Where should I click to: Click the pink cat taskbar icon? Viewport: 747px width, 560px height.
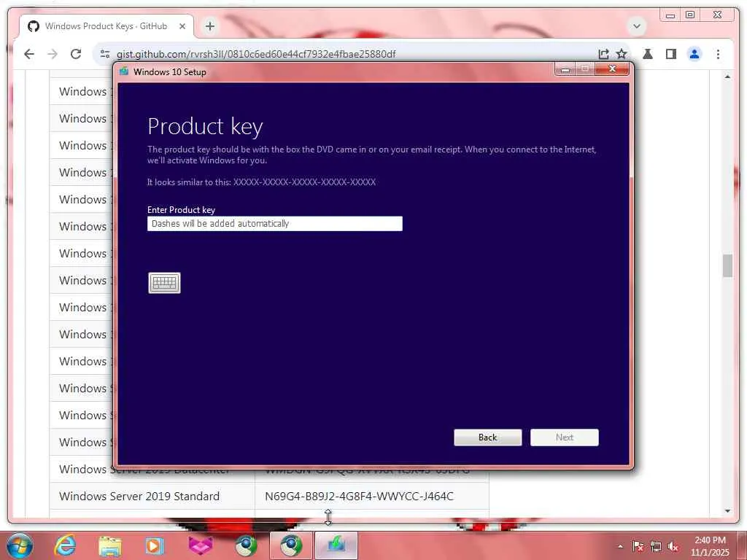click(x=200, y=545)
